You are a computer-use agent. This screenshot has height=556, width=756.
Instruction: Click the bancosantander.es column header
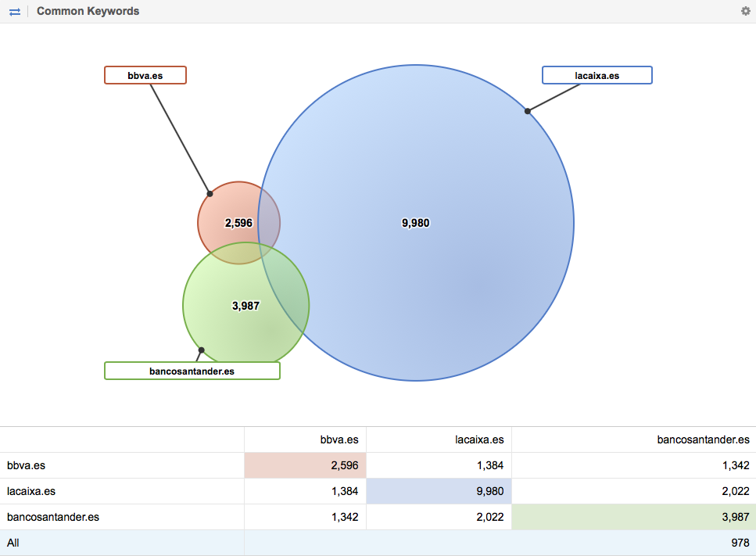pos(703,439)
